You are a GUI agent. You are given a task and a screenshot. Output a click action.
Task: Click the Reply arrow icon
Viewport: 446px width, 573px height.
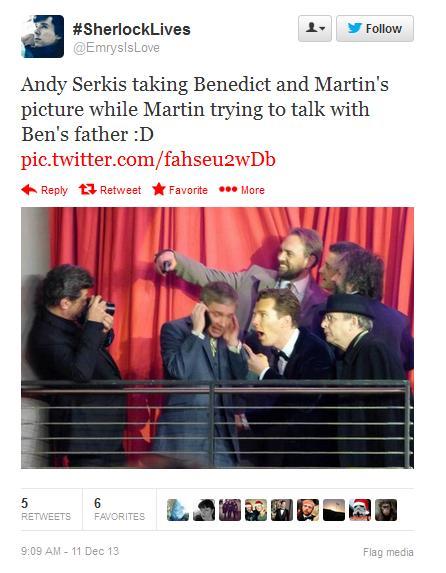(x=29, y=190)
